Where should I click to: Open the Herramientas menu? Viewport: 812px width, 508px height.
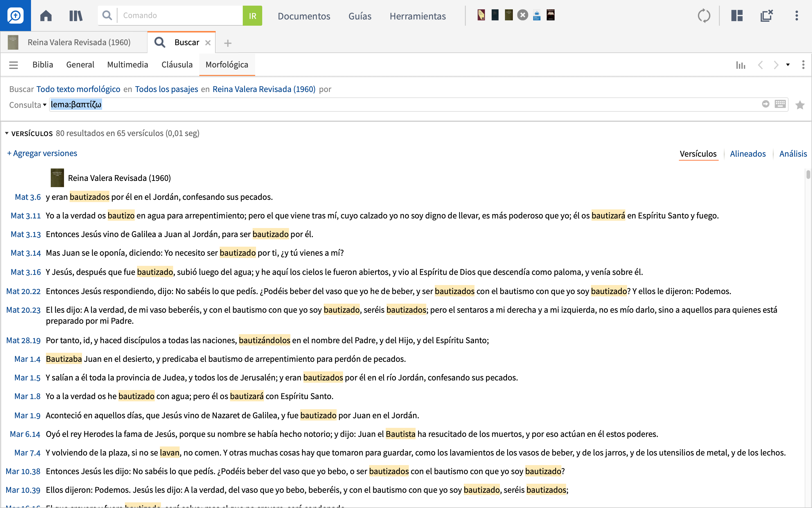click(417, 16)
